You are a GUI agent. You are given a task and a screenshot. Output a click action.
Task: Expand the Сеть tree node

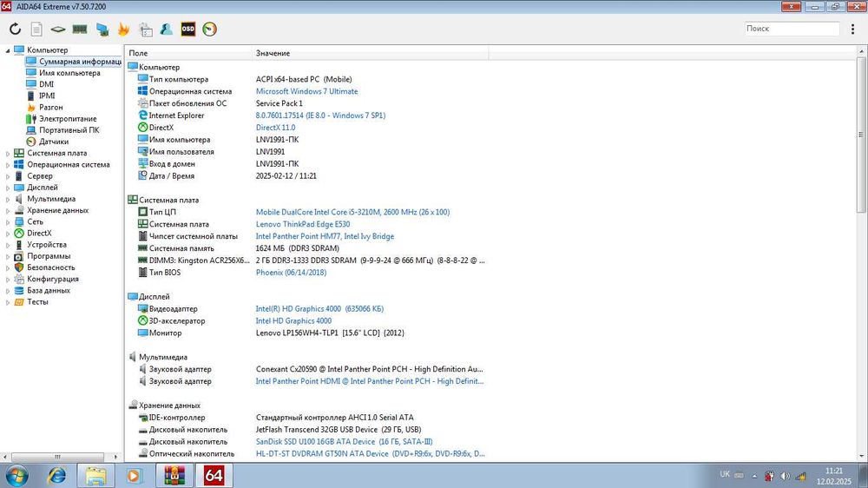point(8,222)
